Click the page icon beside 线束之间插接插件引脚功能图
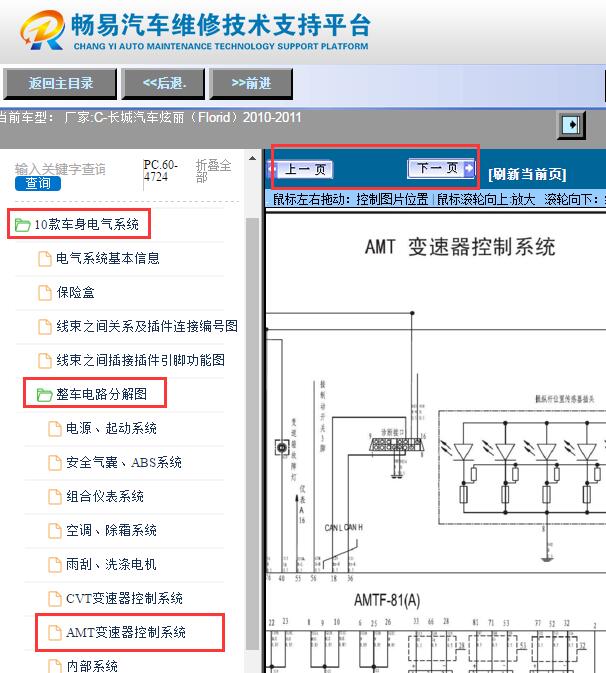 (45, 360)
